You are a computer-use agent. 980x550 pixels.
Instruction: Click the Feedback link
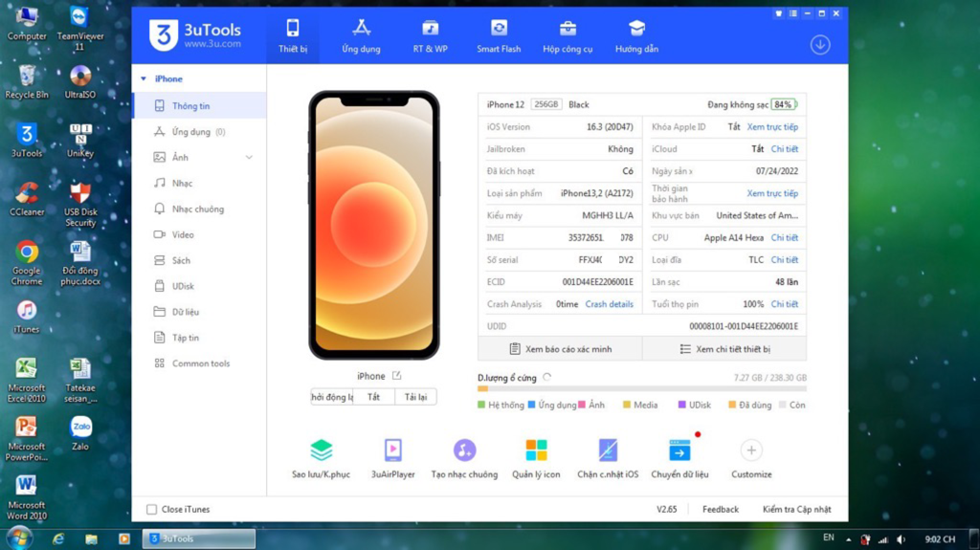pos(720,510)
